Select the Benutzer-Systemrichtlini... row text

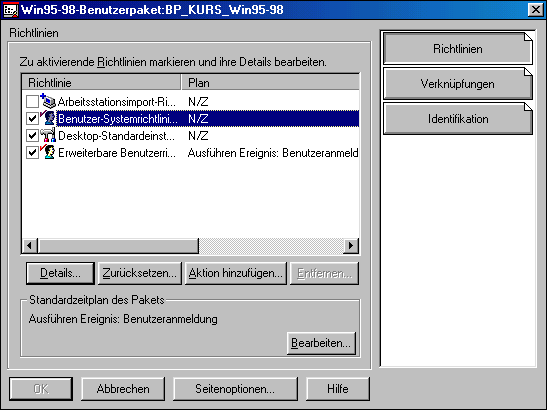(118, 119)
